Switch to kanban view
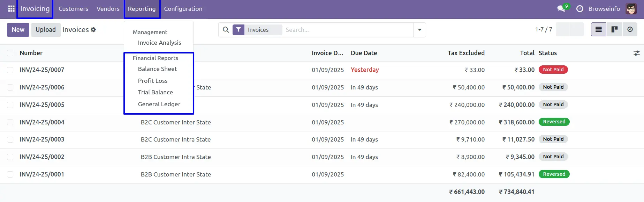Screen dimensions: 644x202 [614, 30]
